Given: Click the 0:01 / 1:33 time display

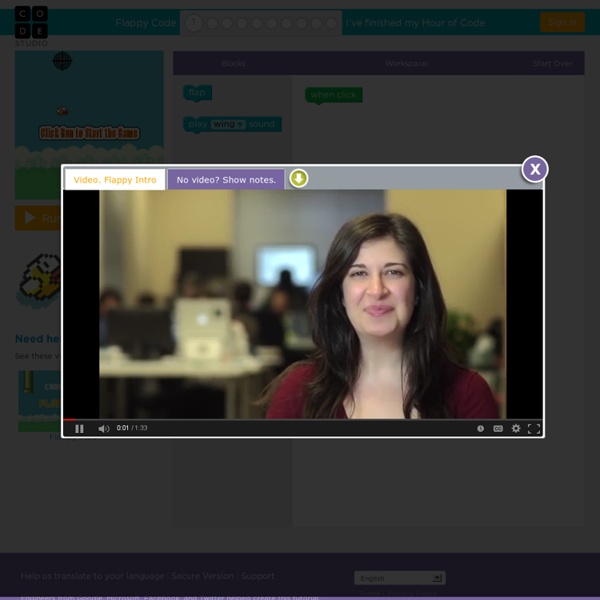Looking at the screenshot, I should pyautogui.click(x=132, y=428).
